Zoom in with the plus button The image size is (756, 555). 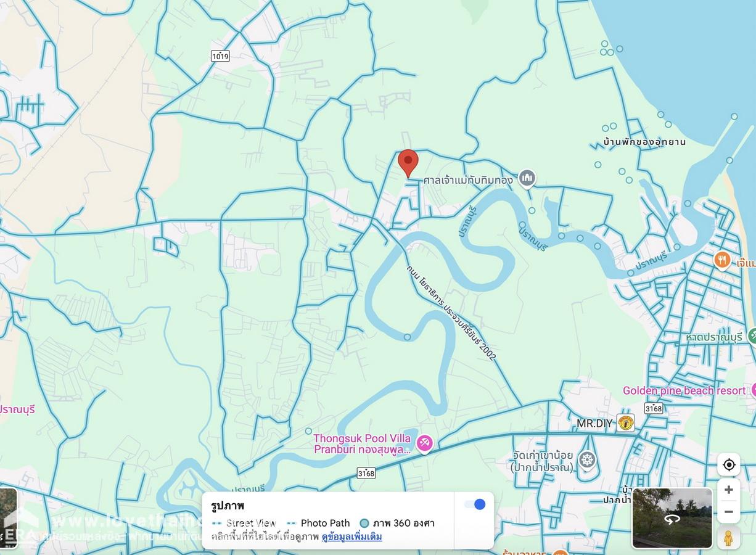point(729,490)
